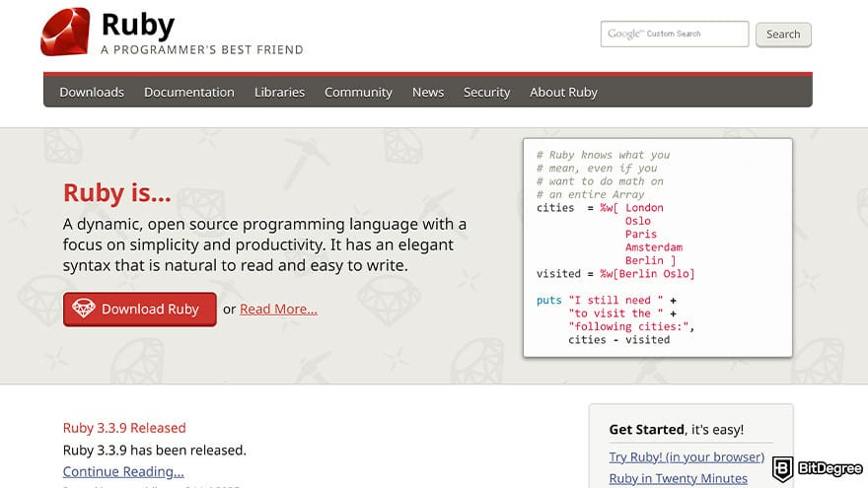Image resolution: width=868 pixels, height=488 pixels.
Task: Click the Search button
Action: tap(783, 35)
